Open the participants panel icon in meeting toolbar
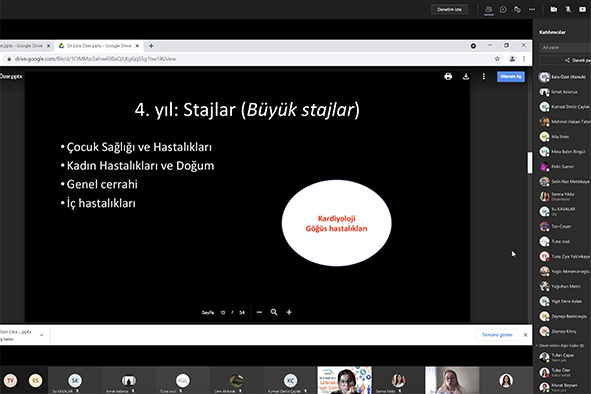 coord(488,9)
